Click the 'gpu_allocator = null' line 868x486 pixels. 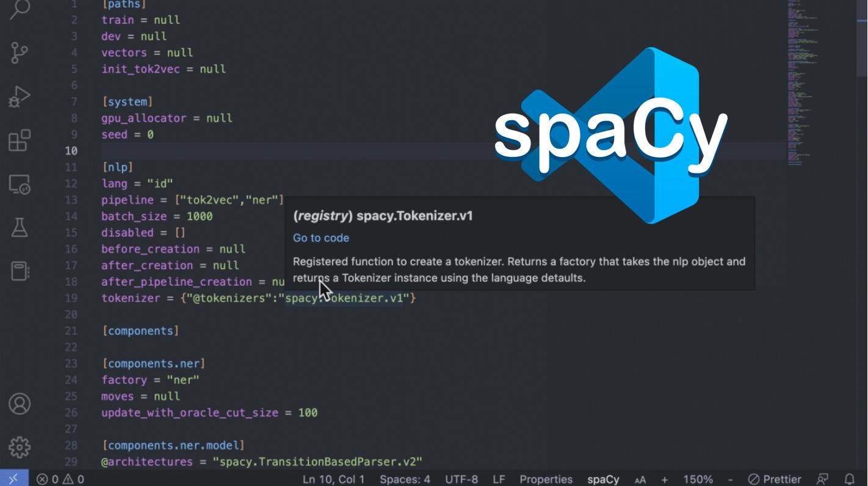coord(167,118)
